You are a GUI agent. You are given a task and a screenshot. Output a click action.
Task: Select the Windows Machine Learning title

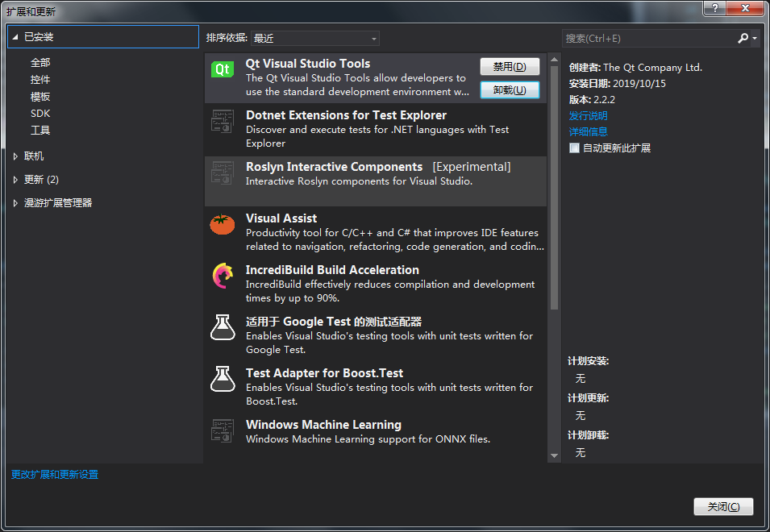[x=323, y=425]
